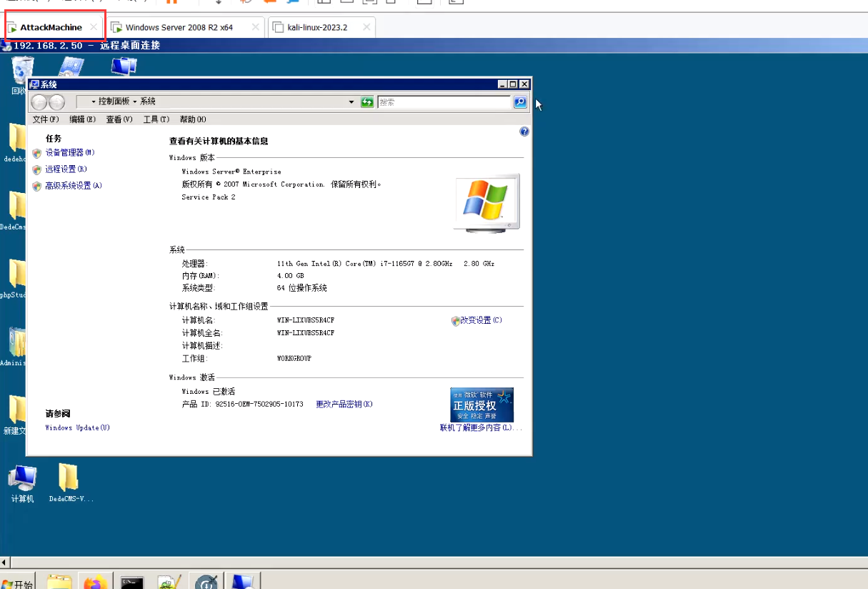Launch Firefox from the taskbar
Viewport: 868px width, 589px height.
96,582
